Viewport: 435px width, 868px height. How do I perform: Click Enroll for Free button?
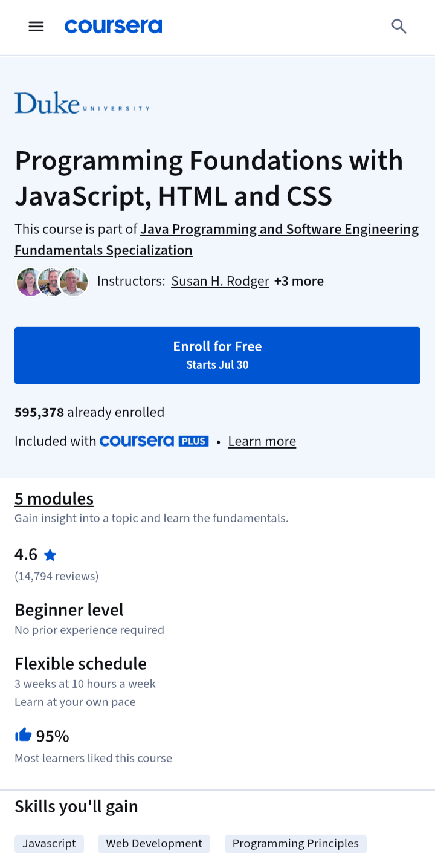click(x=217, y=355)
